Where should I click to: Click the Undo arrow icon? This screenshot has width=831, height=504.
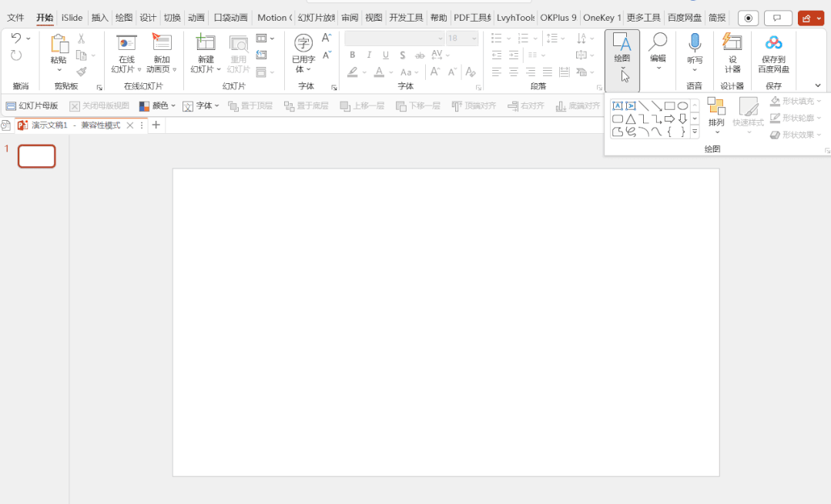point(16,38)
